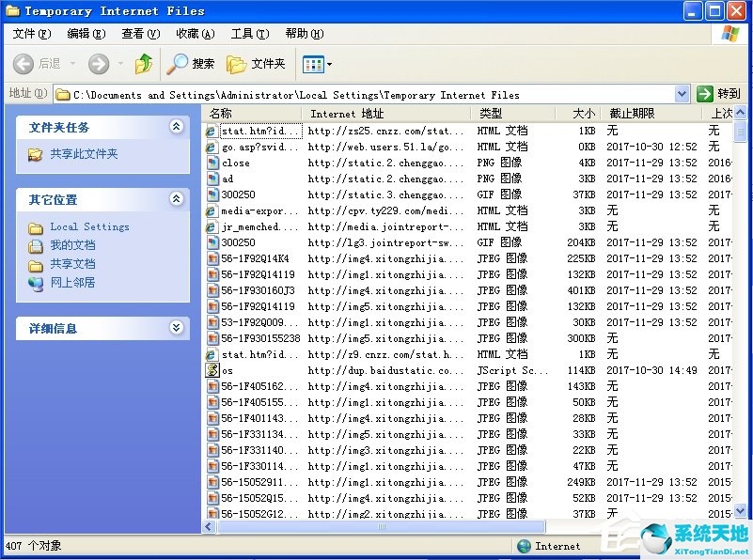Select the os JScript file

[x=227, y=370]
